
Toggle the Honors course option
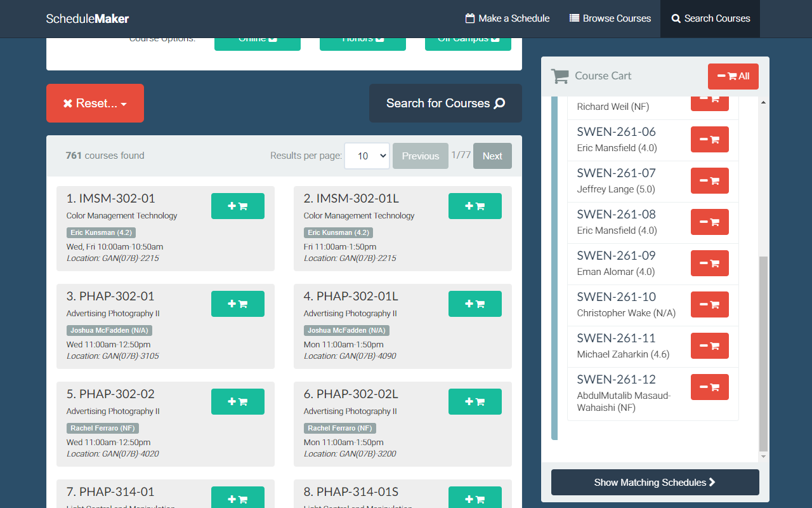[x=362, y=38]
